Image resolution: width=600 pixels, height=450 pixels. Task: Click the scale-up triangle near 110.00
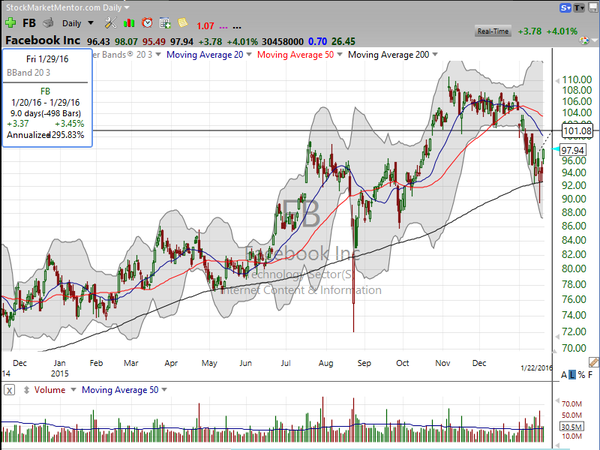pos(558,81)
